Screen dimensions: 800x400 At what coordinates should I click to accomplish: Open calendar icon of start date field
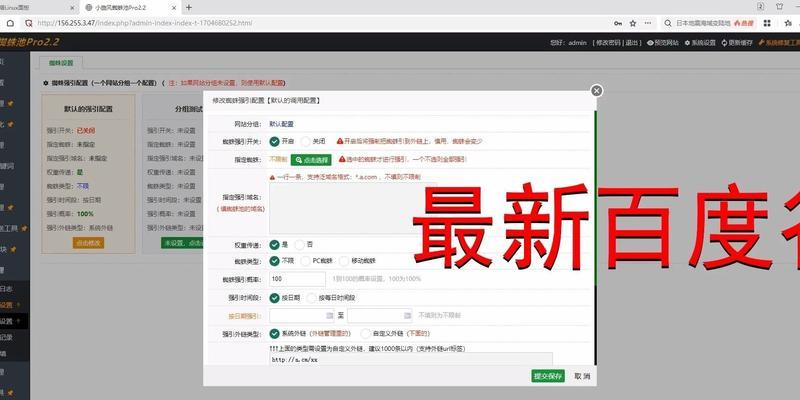pyautogui.click(x=329, y=316)
